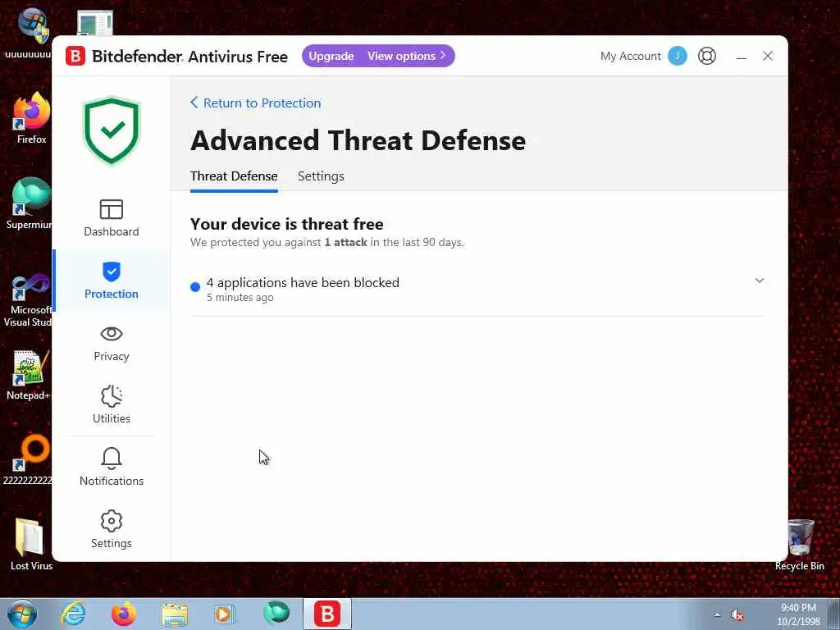This screenshot has height=630, width=840.
Task: Select the Threat Defense tab
Action: tap(234, 176)
